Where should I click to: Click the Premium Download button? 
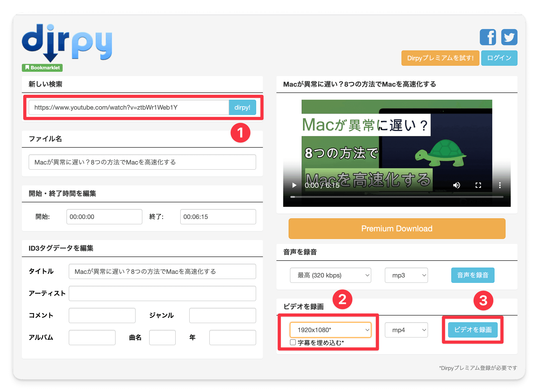coord(397,228)
